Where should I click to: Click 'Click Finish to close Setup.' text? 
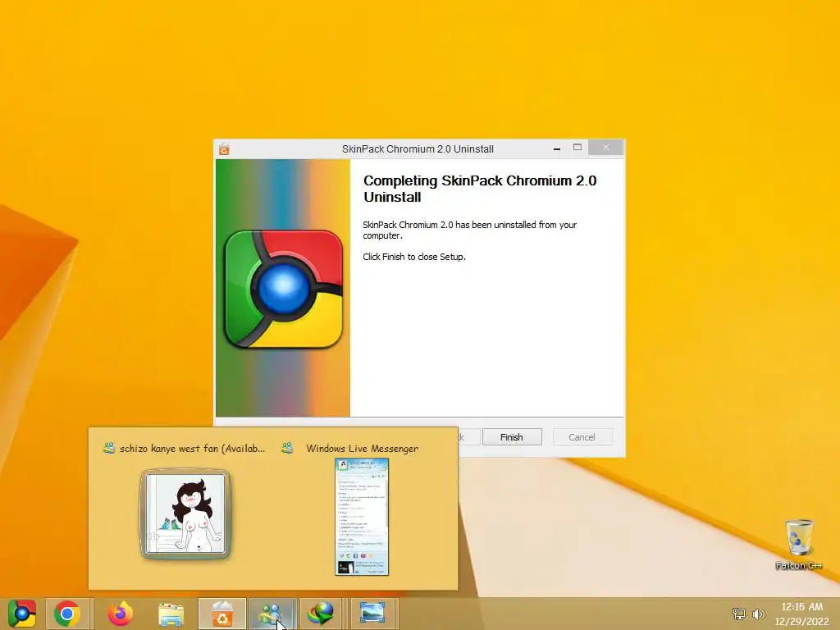pyautogui.click(x=414, y=257)
